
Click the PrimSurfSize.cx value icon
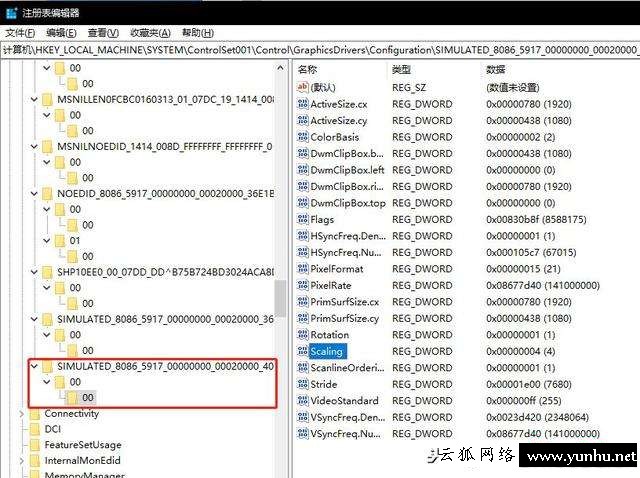click(x=302, y=302)
